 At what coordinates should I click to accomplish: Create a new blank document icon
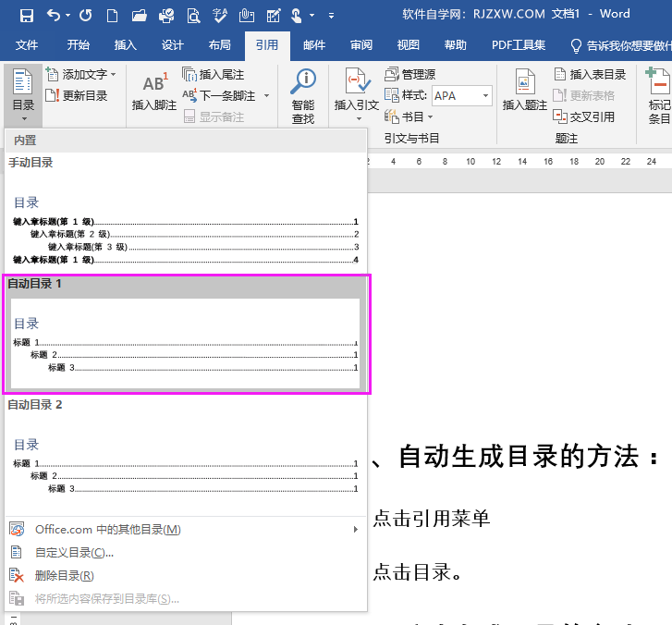pos(112,16)
